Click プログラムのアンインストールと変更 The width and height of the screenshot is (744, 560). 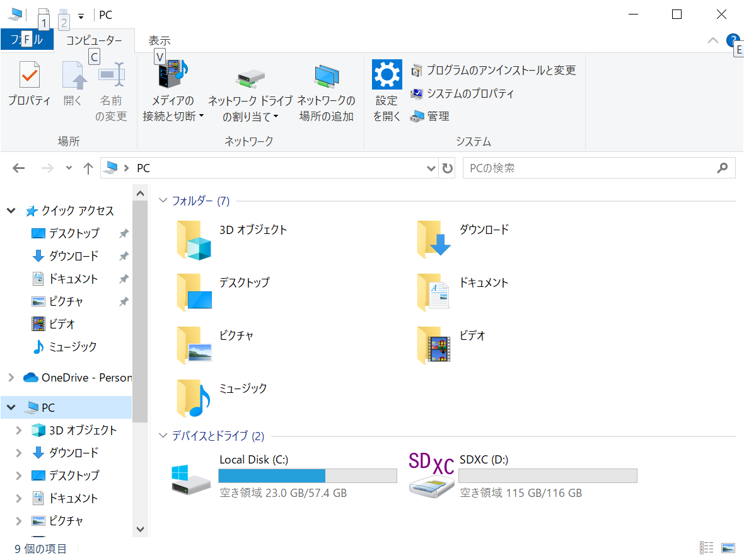coord(494,70)
